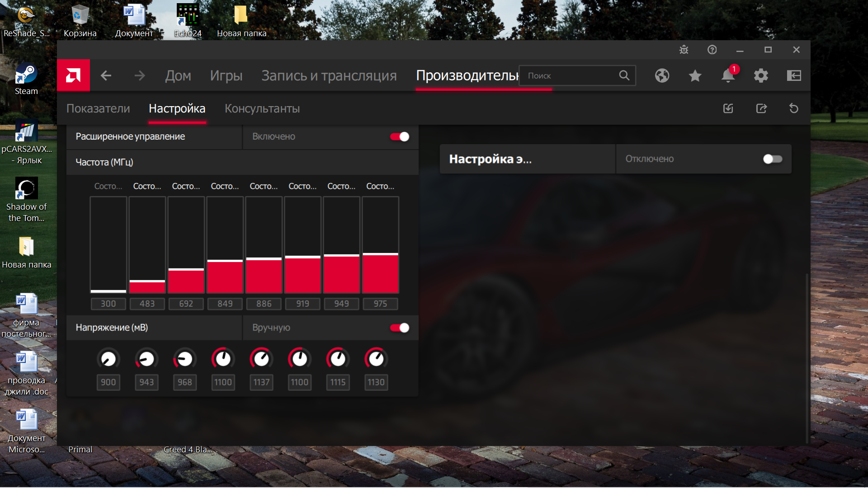Go back with the left arrow
The image size is (868, 488).
106,75
